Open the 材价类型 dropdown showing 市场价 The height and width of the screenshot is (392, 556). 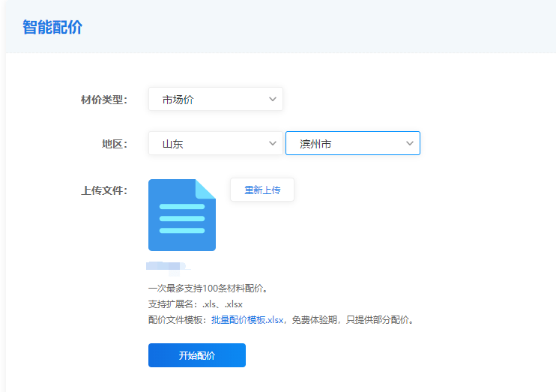point(216,99)
